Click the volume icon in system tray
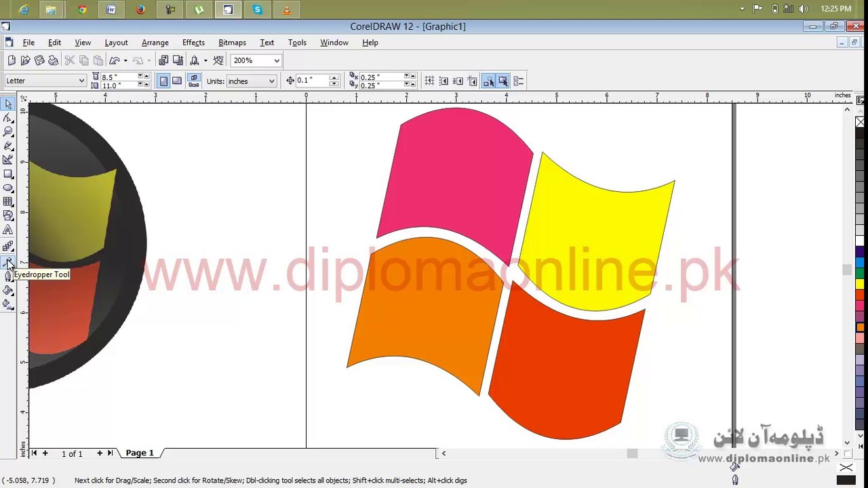Viewport: 868px width, 488px height. point(804,9)
